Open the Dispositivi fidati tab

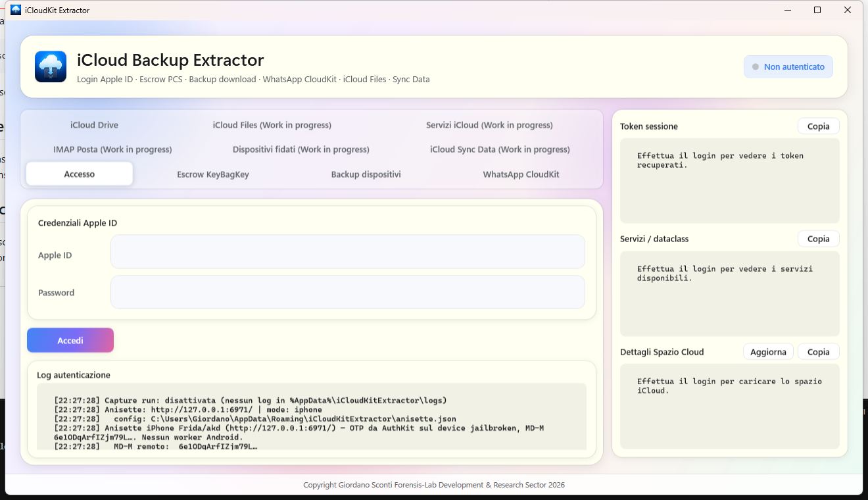(301, 149)
